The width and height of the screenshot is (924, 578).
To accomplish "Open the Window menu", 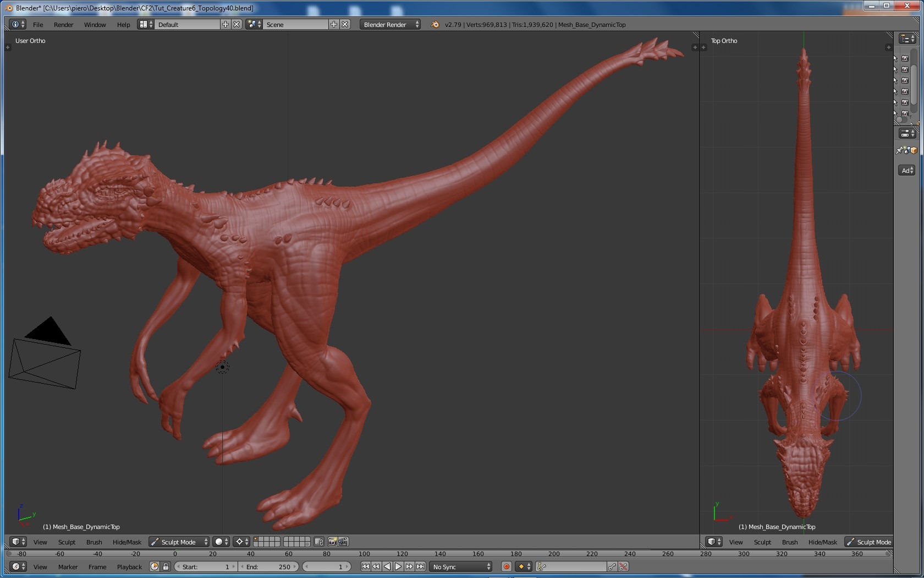I will (95, 25).
